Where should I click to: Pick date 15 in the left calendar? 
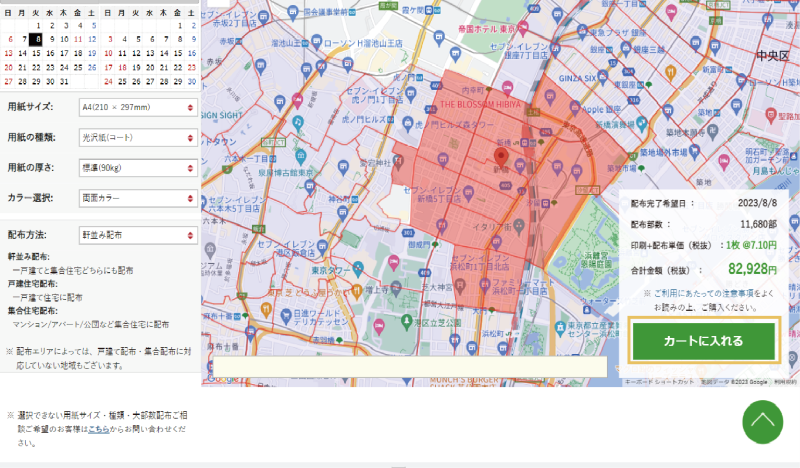point(36,53)
